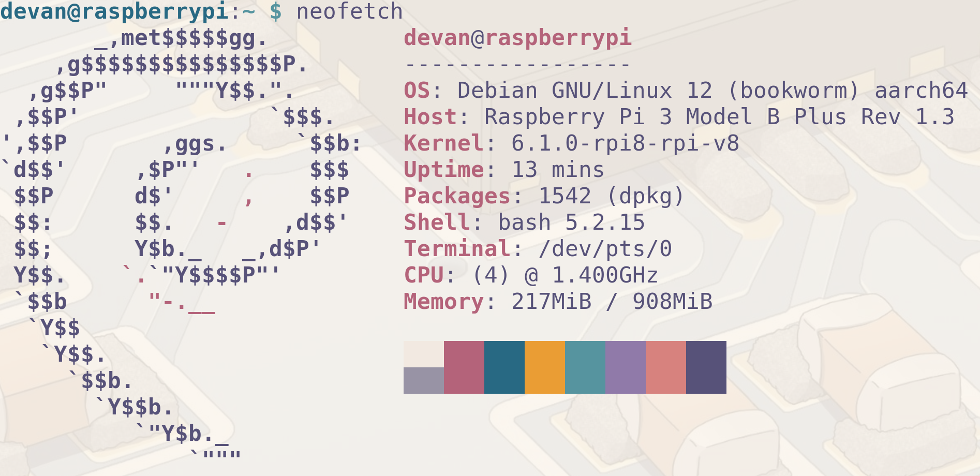This screenshot has height=476, width=980.
Task: Select the 'Terminal' label
Action: point(457,249)
